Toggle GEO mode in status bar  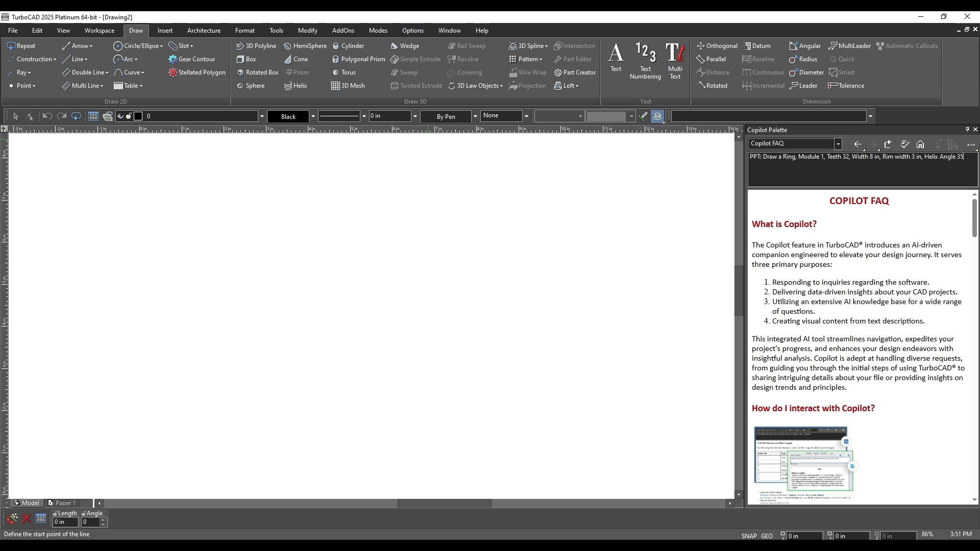767,536
